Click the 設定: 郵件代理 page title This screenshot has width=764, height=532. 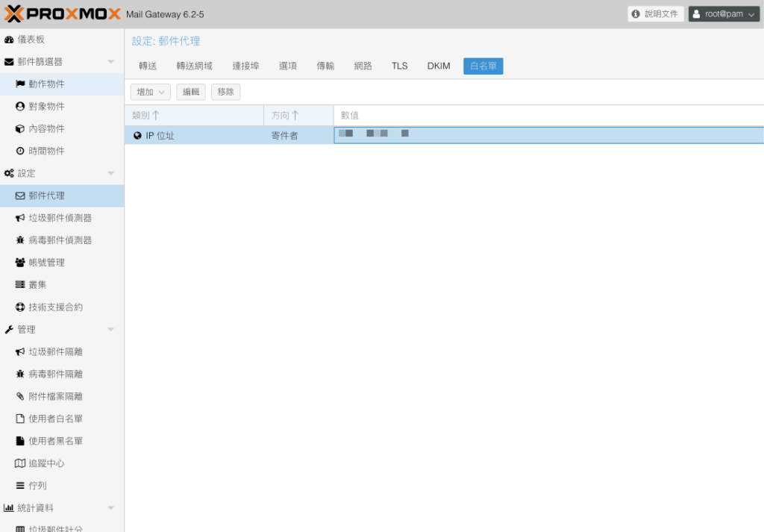[x=166, y=41]
